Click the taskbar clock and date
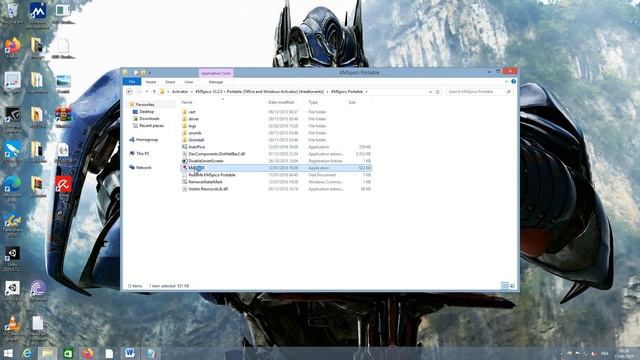This screenshot has width=640, height=360. pos(624,353)
